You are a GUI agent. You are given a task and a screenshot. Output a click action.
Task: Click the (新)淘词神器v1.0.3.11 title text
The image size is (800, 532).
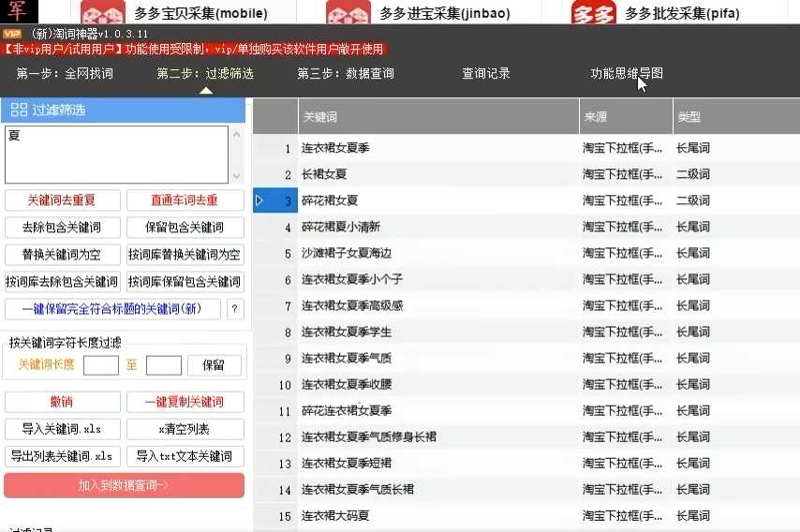[89, 34]
